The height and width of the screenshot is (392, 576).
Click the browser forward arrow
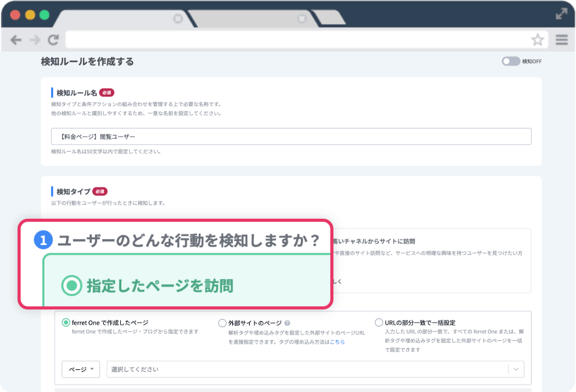35,40
